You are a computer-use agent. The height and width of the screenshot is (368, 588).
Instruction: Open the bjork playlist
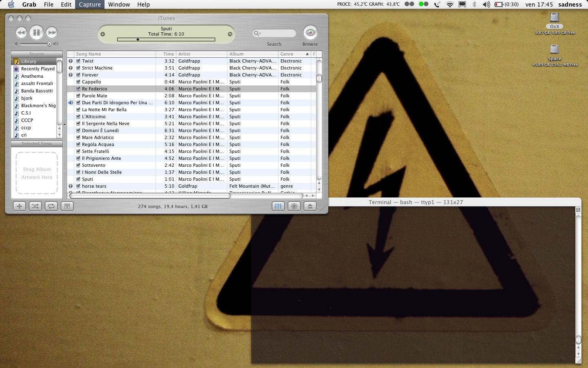(33, 98)
